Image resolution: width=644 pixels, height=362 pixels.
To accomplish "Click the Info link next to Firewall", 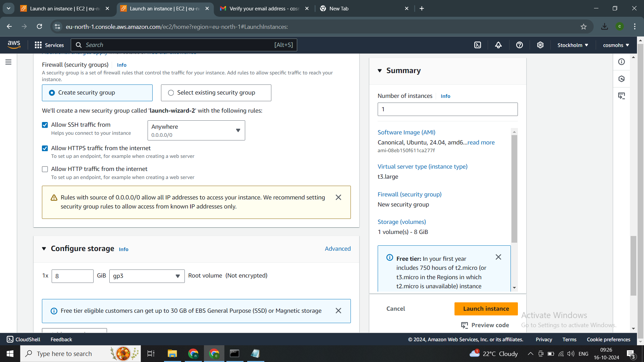I will pyautogui.click(x=121, y=65).
